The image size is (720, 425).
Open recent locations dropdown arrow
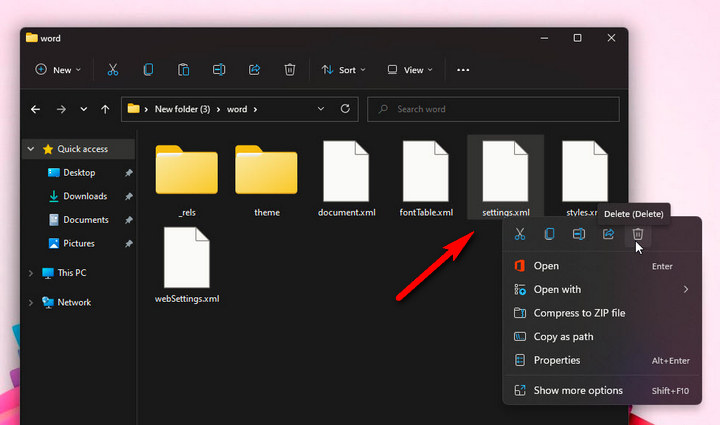(84, 109)
